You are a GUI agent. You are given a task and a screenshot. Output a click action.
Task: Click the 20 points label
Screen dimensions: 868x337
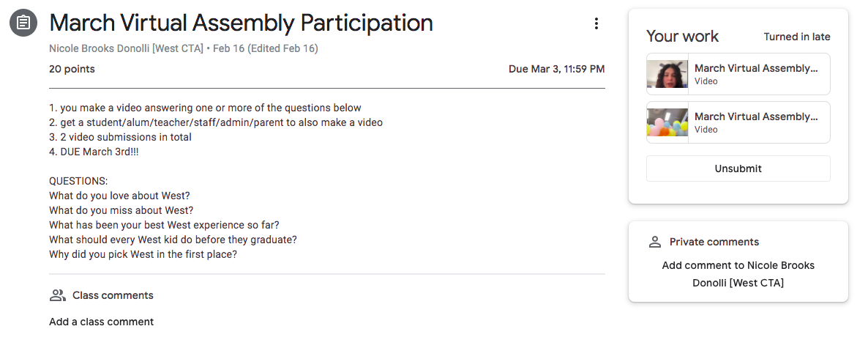click(x=72, y=70)
